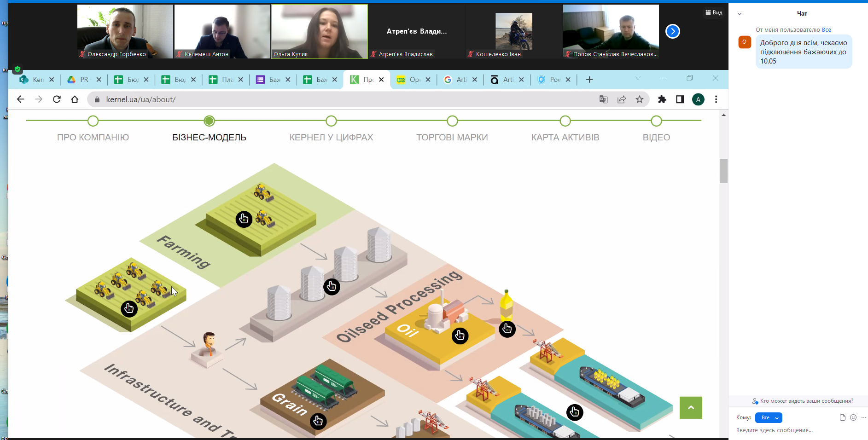The width and height of the screenshot is (868, 440).
Task: Open the ПРО КОМПАНІЮ section
Action: pos(93,137)
